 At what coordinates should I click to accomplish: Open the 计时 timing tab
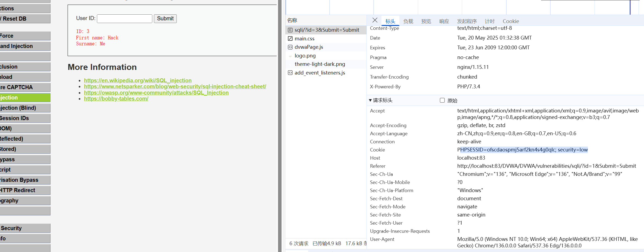(x=490, y=21)
